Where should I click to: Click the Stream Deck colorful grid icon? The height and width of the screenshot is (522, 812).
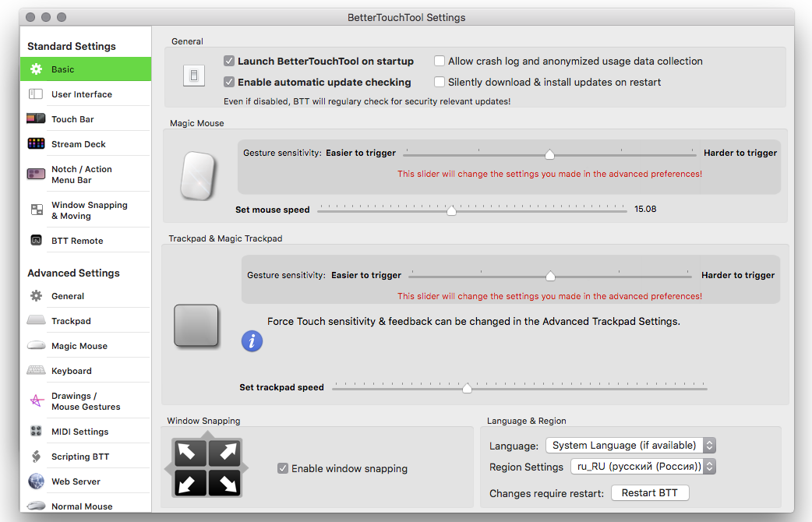tap(36, 143)
